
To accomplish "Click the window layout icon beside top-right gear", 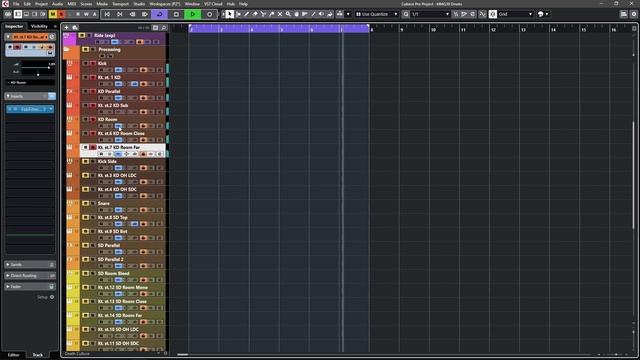I will coord(624,14).
